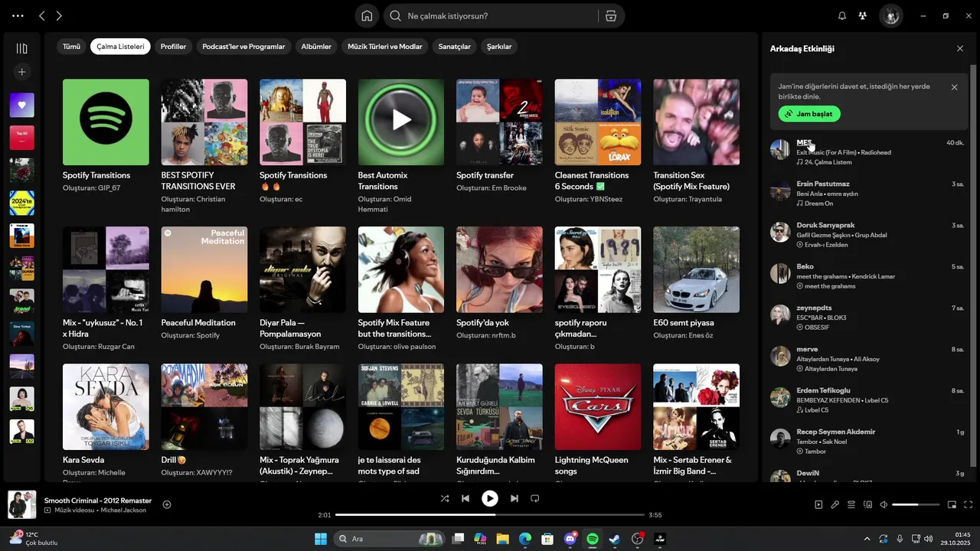Open Lightning McQueen songs playlist

[598, 407]
